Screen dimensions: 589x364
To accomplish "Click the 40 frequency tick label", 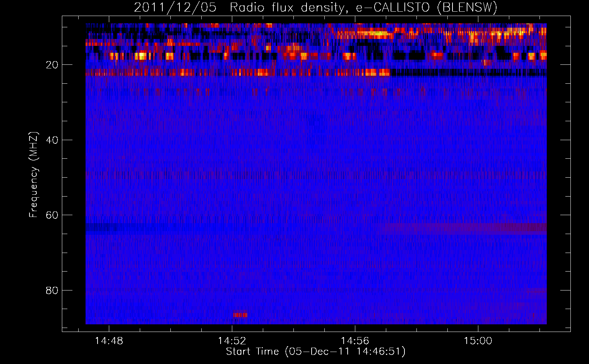I will 52,140.
